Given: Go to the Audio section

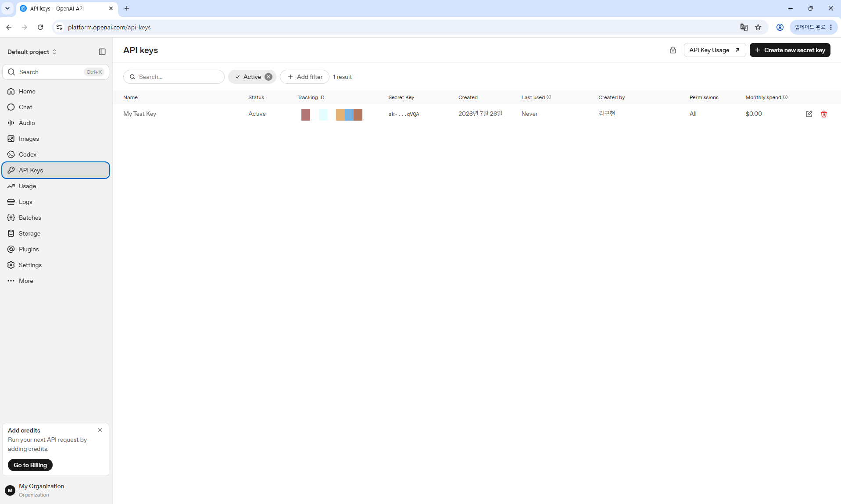Looking at the screenshot, I should tap(56, 123).
